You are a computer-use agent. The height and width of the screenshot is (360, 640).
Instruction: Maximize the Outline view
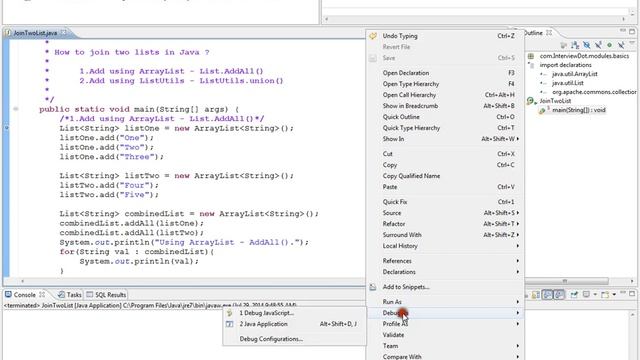[x=632, y=31]
